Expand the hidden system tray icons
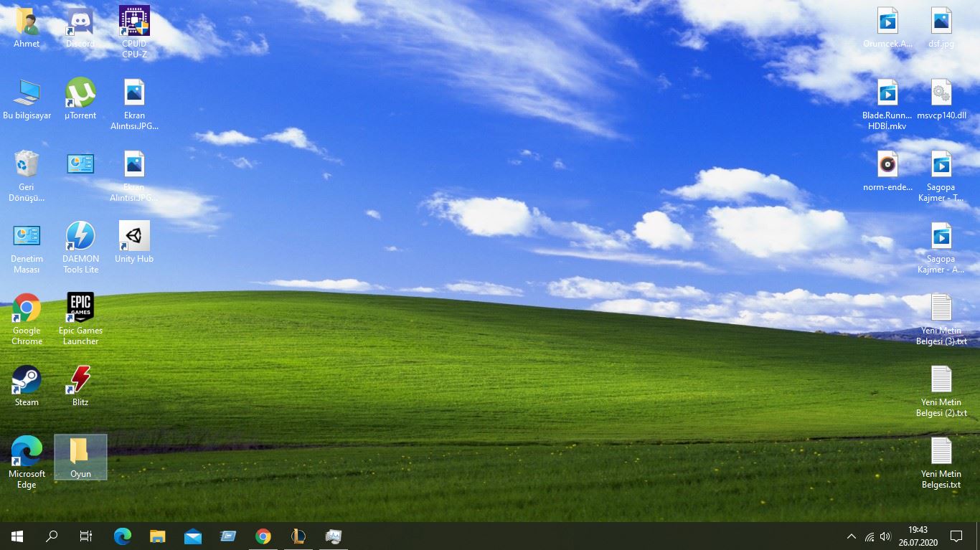 tap(852, 536)
